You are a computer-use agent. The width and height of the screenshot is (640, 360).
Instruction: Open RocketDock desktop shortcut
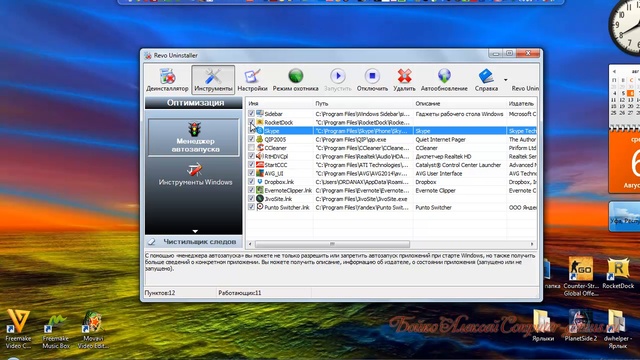pyautogui.click(x=618, y=273)
